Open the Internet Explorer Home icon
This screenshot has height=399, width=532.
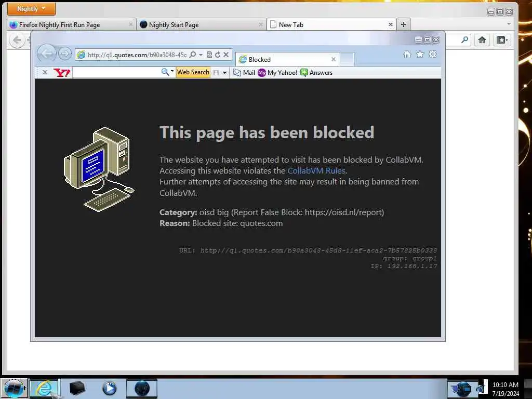407,54
